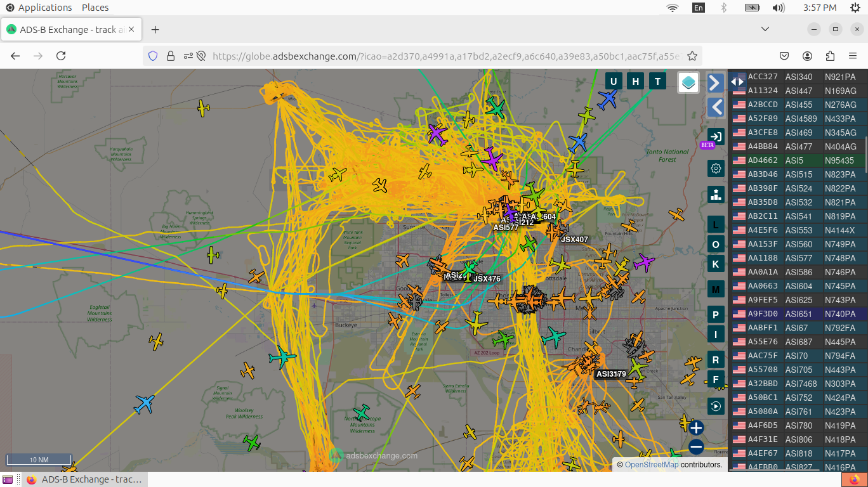Click the browser address bar URL
This screenshot has height=487, width=868.
coord(445,56)
